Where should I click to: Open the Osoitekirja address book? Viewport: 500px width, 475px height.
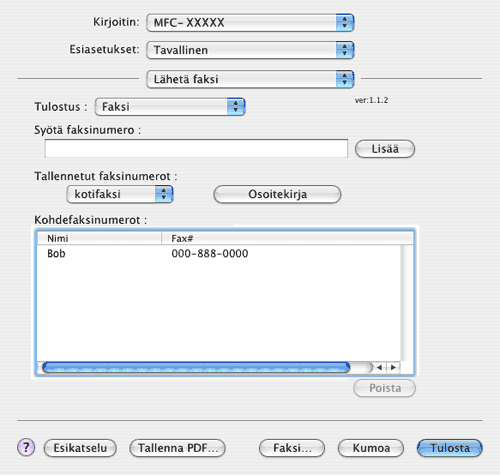pyautogui.click(x=277, y=194)
